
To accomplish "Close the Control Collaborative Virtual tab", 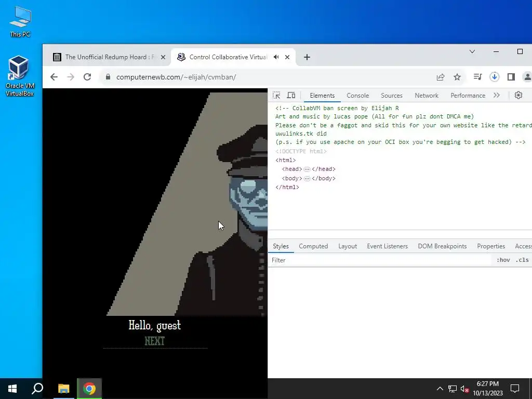I will [287, 57].
